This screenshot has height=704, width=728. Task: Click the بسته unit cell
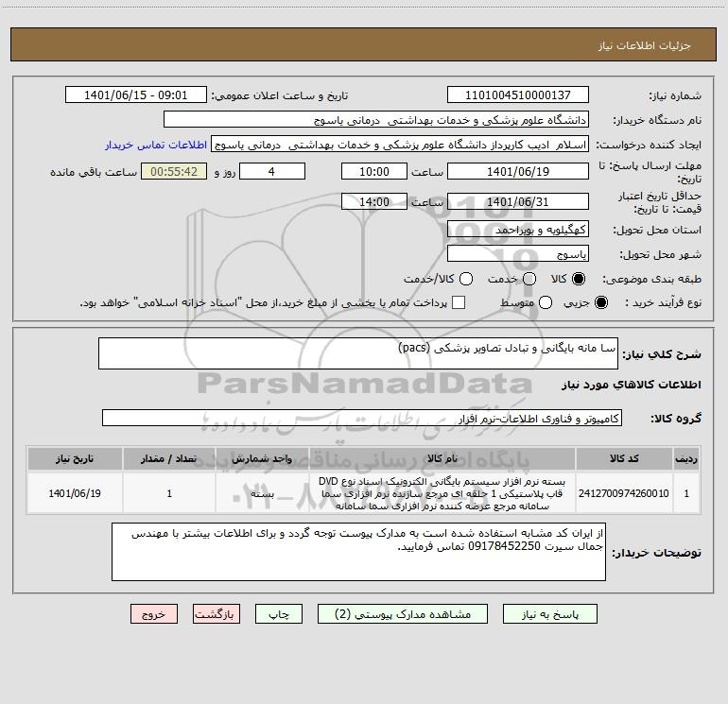tap(262, 493)
